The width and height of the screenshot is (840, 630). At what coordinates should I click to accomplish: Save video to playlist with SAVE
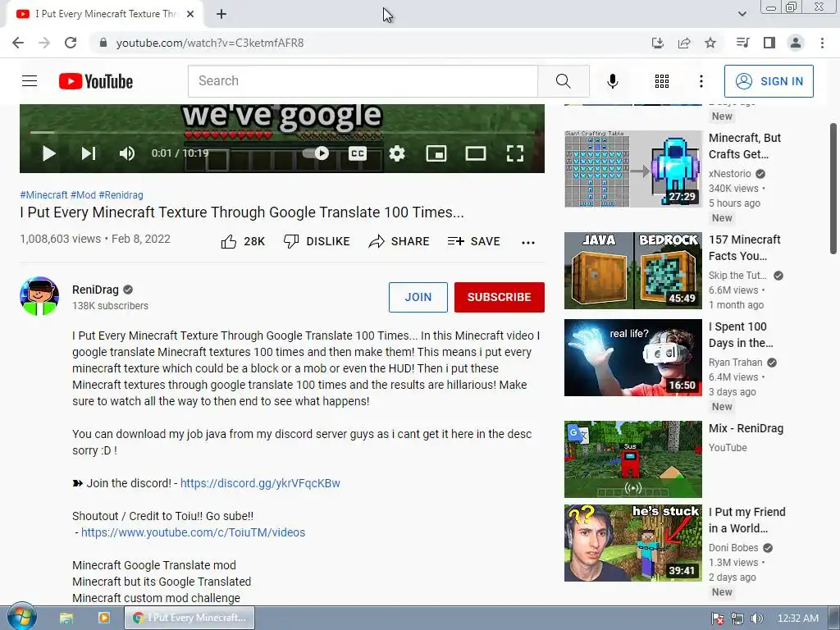pyautogui.click(x=474, y=242)
